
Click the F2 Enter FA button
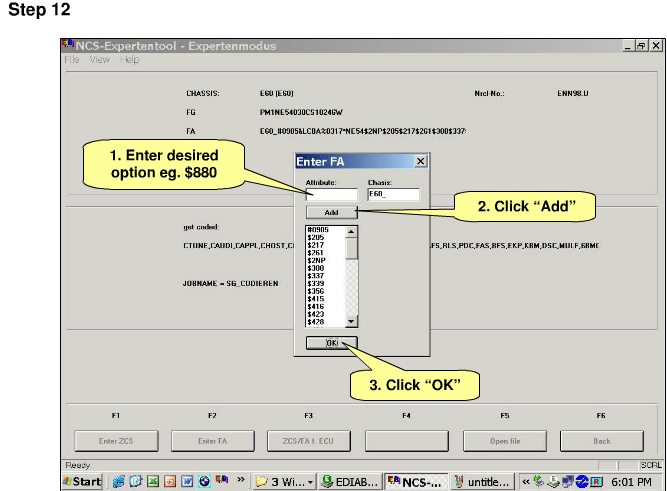point(213,441)
